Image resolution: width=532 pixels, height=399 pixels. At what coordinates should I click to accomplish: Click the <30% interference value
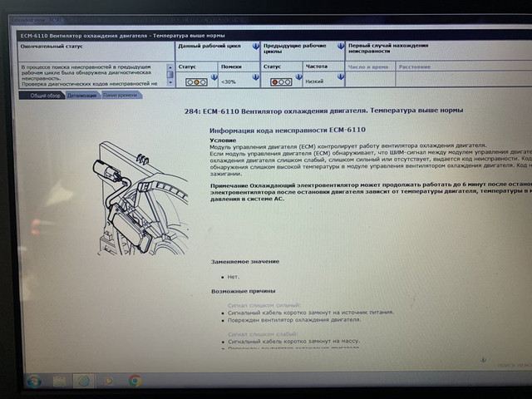click(x=229, y=81)
